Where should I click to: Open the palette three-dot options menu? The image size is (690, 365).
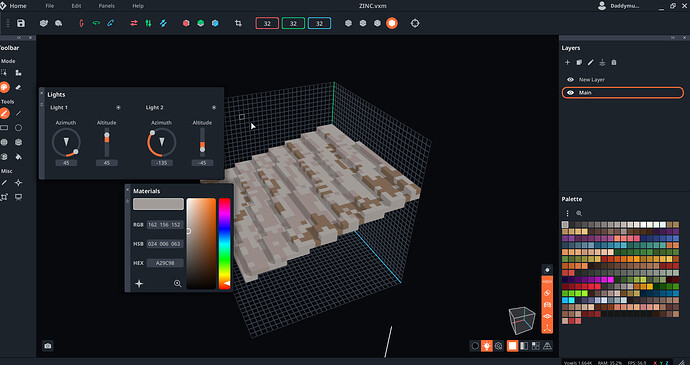tap(567, 214)
